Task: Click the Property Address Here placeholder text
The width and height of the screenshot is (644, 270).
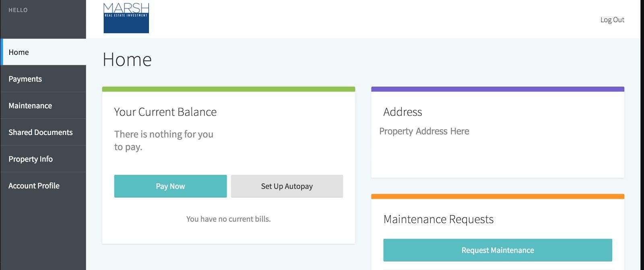Action: click(x=424, y=131)
